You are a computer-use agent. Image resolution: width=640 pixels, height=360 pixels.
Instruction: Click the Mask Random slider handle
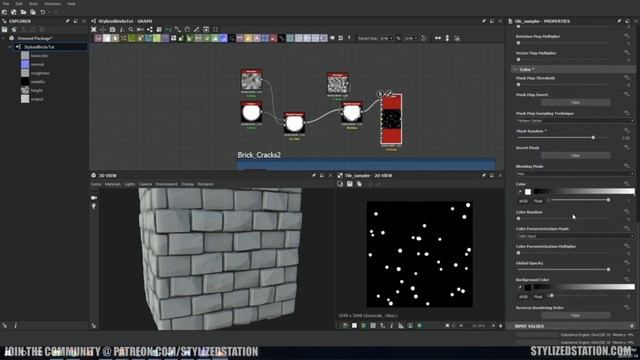tap(593, 138)
